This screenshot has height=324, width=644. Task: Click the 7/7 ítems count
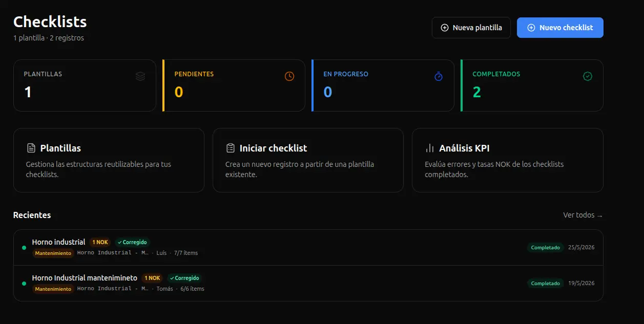(x=186, y=253)
